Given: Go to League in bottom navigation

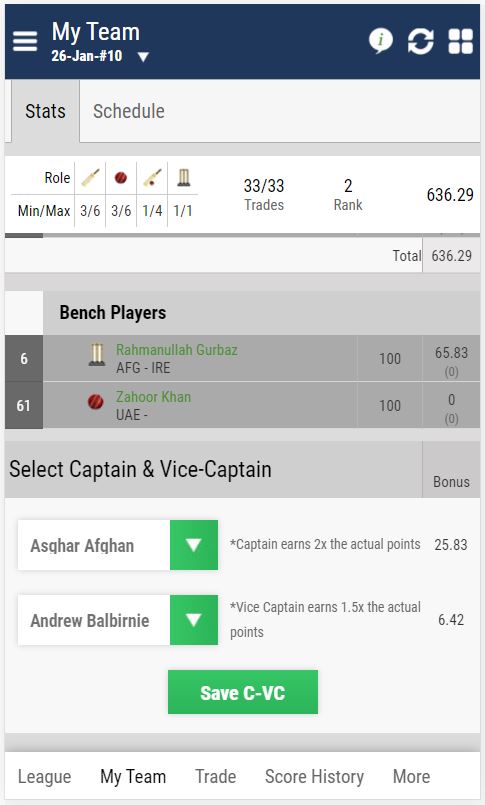Looking at the screenshot, I should pyautogui.click(x=44, y=776).
